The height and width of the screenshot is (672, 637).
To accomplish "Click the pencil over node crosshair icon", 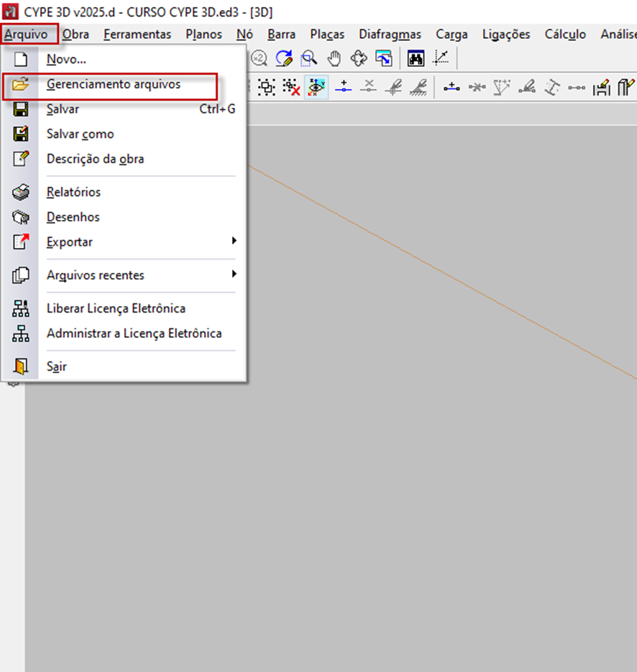I will pyautogui.click(x=393, y=87).
